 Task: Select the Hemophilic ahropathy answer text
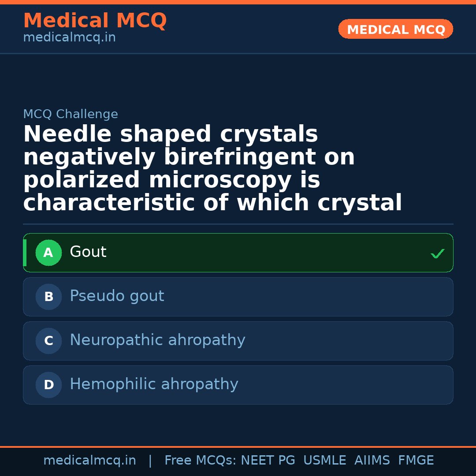pos(154,384)
